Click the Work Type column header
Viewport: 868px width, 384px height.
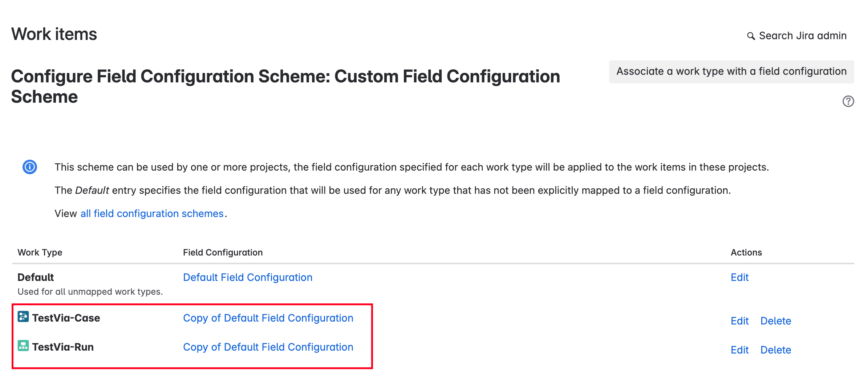[x=40, y=252]
